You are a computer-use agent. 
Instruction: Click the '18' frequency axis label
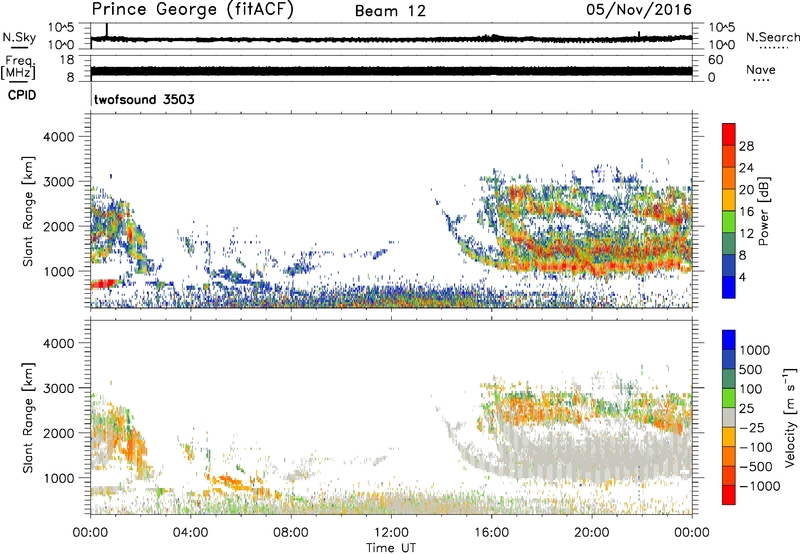(x=67, y=60)
